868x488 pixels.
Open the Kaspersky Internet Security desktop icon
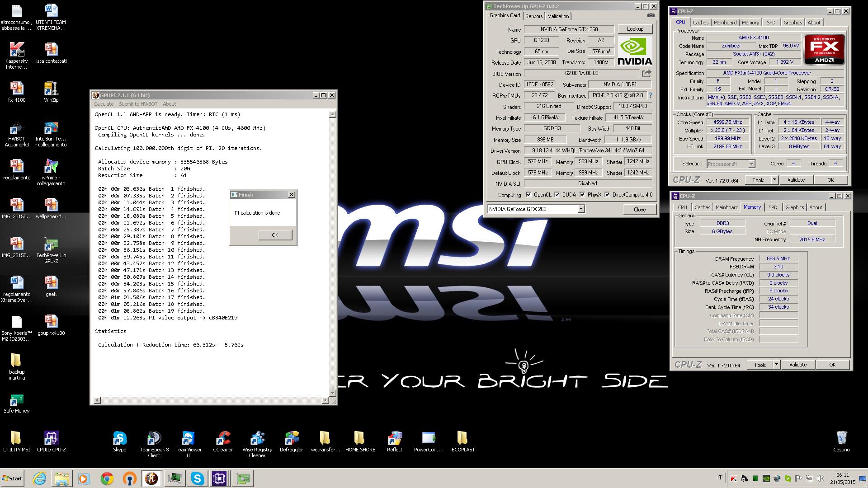pos(17,56)
